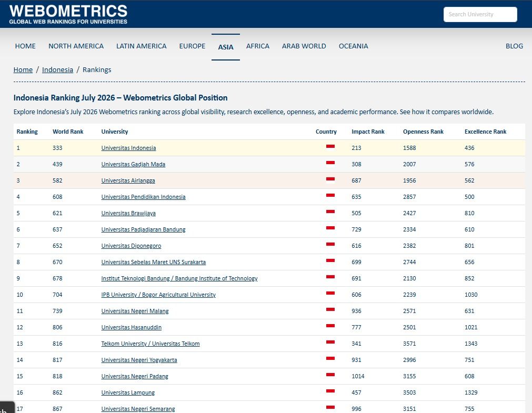
Task: Open the LATIN AMERICA menu
Action: 142,46
